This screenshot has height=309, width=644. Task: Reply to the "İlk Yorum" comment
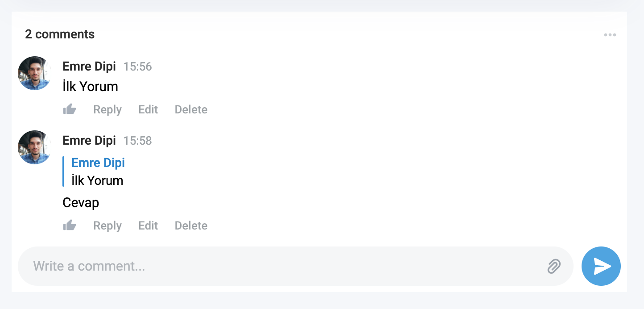point(107,110)
